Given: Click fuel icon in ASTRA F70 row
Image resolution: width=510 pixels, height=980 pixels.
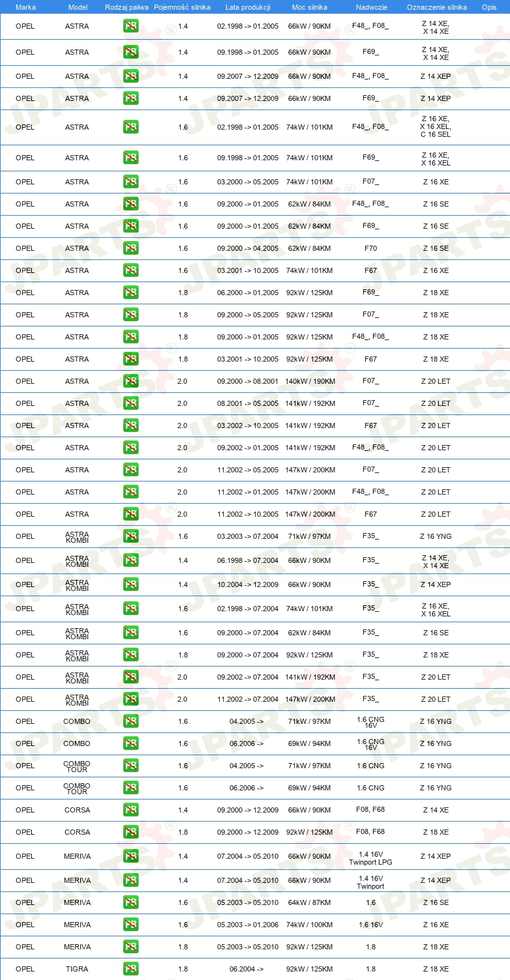Looking at the screenshot, I should pyautogui.click(x=130, y=248).
